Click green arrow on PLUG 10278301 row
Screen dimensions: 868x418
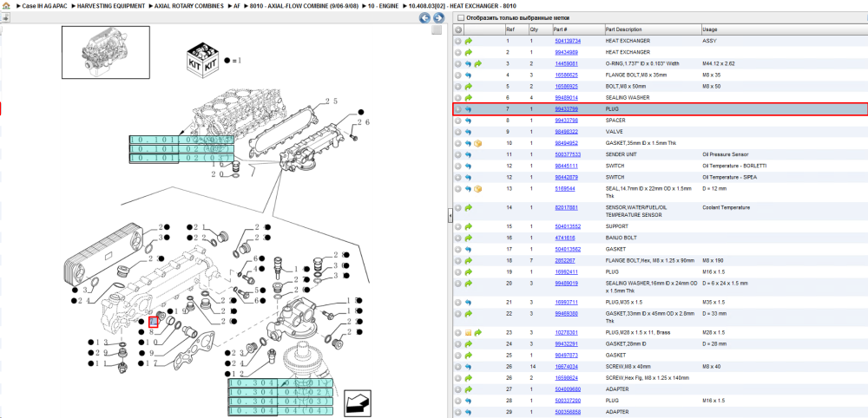tap(477, 332)
